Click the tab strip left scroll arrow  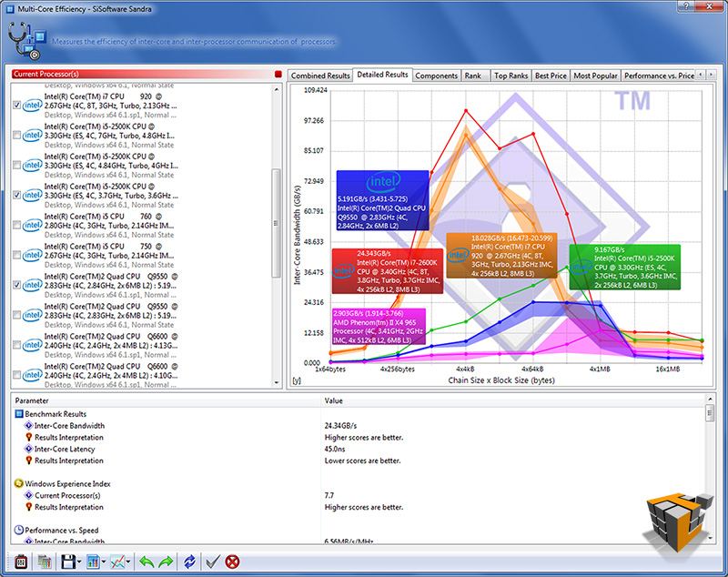[x=701, y=75]
